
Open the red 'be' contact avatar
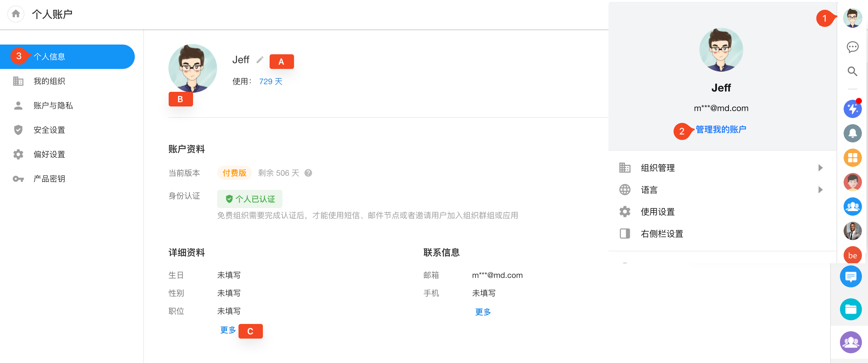click(852, 255)
